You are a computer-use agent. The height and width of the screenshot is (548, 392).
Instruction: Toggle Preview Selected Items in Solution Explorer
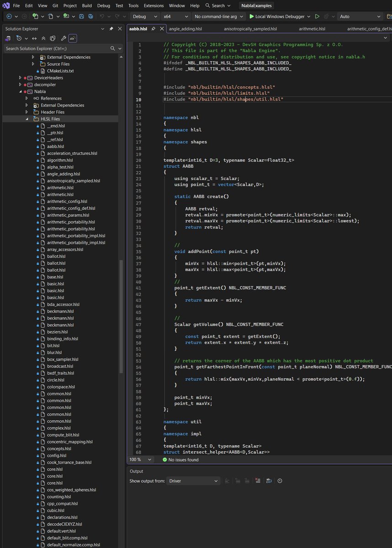pyautogui.click(x=73, y=38)
